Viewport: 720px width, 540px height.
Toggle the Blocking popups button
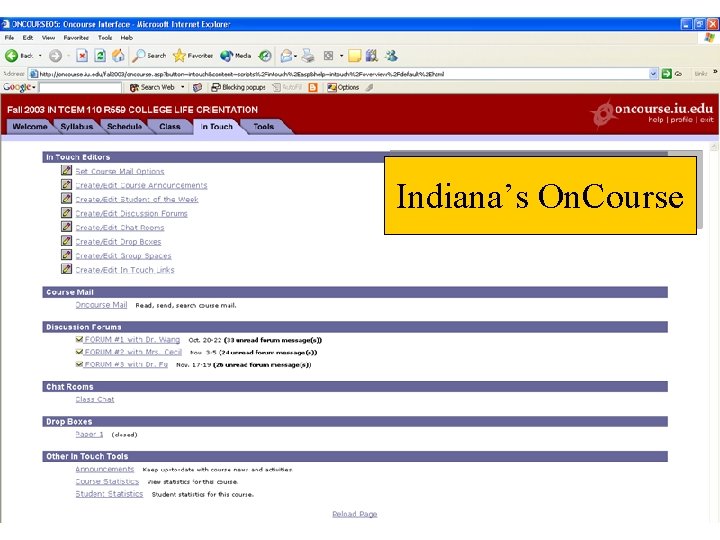238,87
